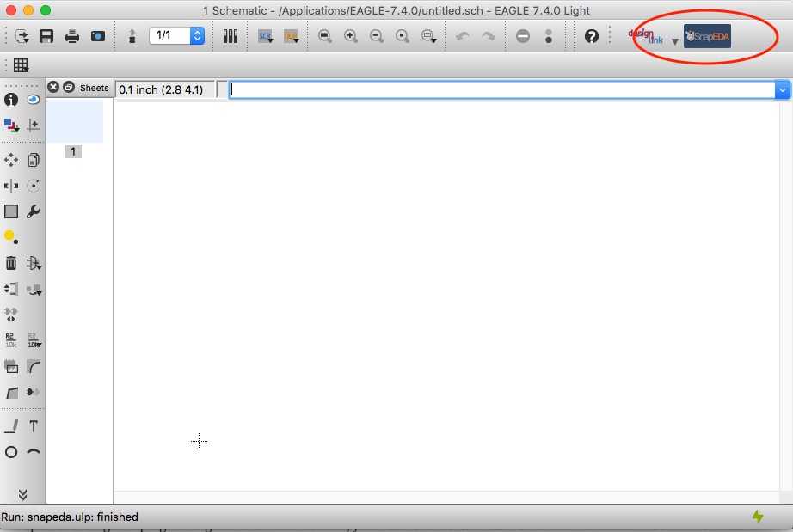Open the 1/1 sheet selector combo box
The height and width of the screenshot is (532, 793).
click(x=177, y=35)
